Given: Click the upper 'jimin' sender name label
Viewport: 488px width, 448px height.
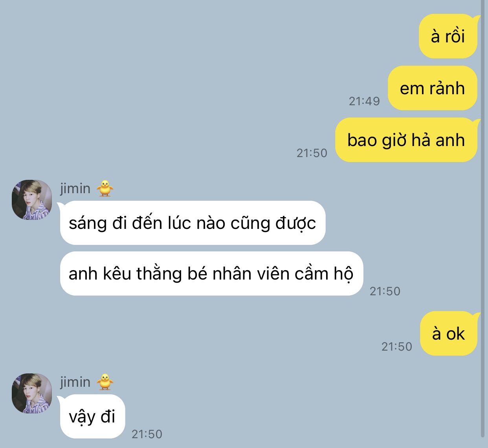Looking at the screenshot, I should (75, 188).
